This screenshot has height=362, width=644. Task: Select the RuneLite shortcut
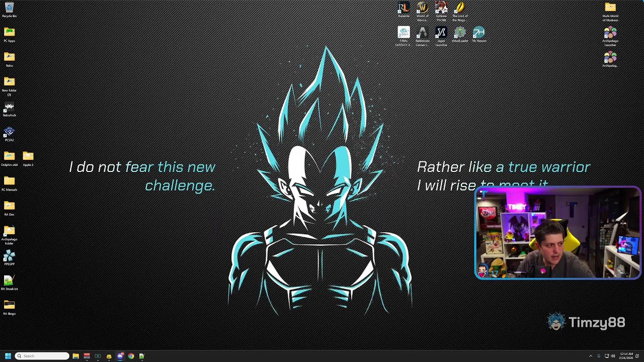click(x=404, y=10)
